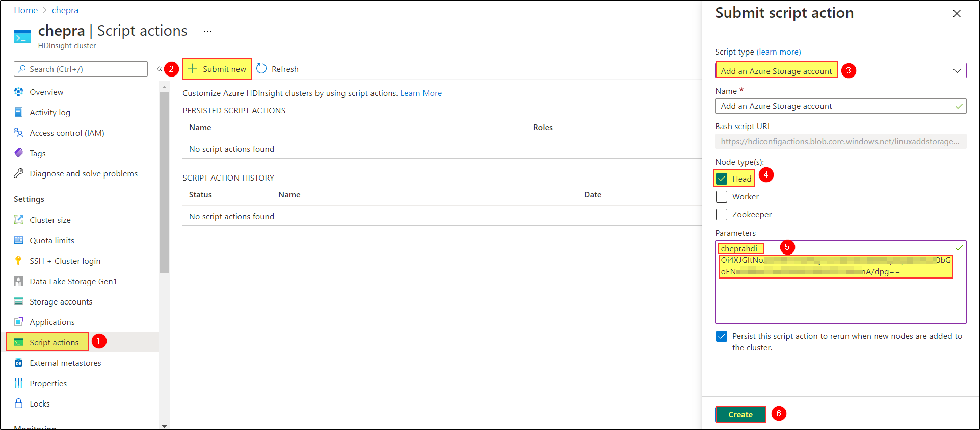Viewport: 980px width, 430px height.
Task: Focus the Search (Ctrl+/) input field
Action: tap(81, 69)
